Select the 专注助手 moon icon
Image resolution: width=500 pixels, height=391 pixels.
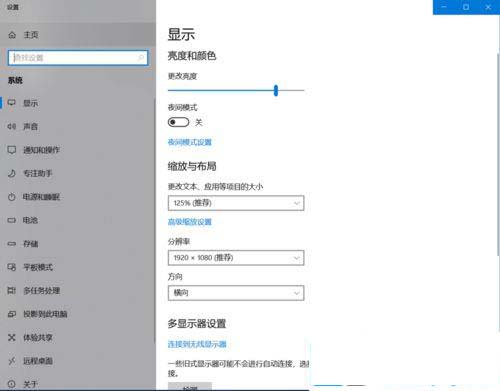click(12, 173)
